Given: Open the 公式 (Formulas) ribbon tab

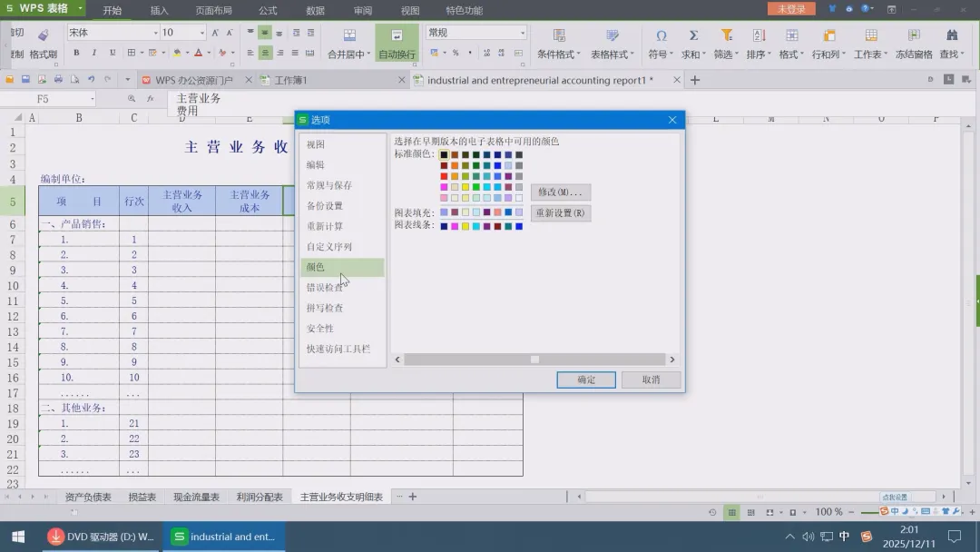Looking at the screenshot, I should [x=268, y=11].
